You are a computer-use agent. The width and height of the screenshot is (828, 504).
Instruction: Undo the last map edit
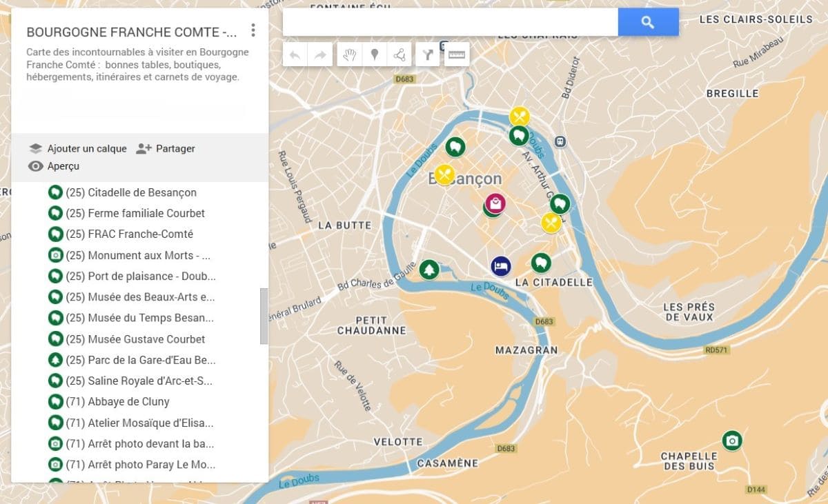click(x=295, y=54)
